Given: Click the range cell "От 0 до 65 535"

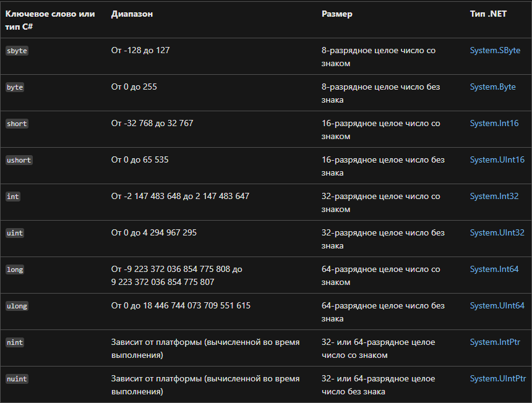Looking at the screenshot, I should click(x=140, y=160).
